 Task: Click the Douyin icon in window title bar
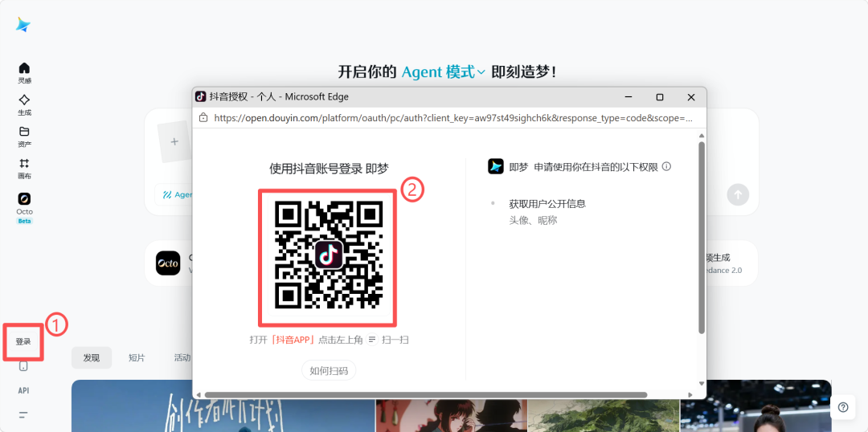tap(200, 97)
